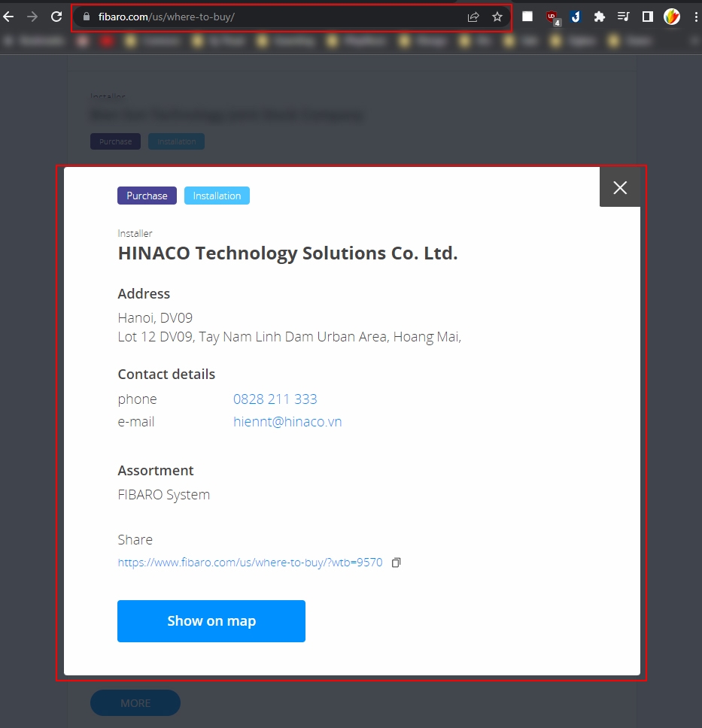Toggle the browser side panel icon

pos(647,17)
